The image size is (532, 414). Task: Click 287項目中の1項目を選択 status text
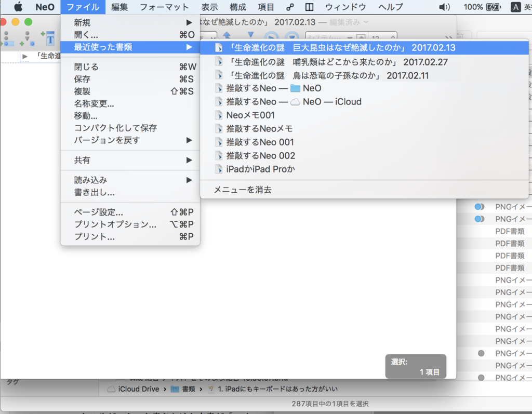tap(330, 404)
